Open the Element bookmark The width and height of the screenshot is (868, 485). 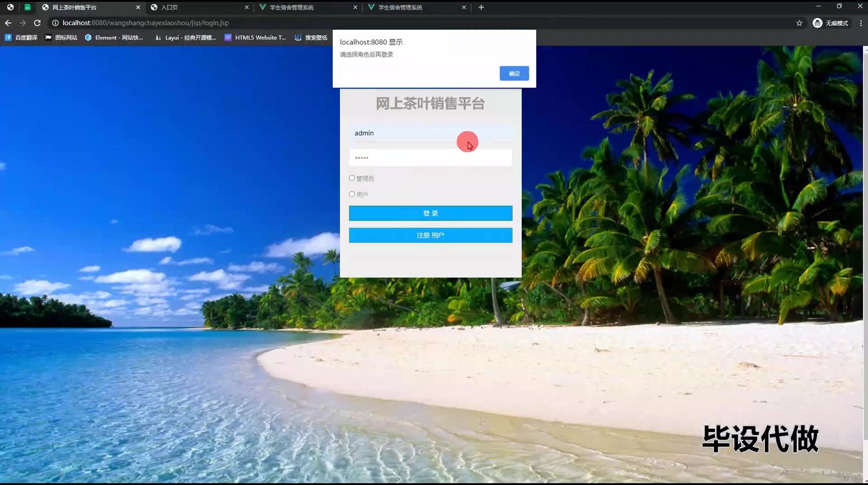click(x=114, y=38)
